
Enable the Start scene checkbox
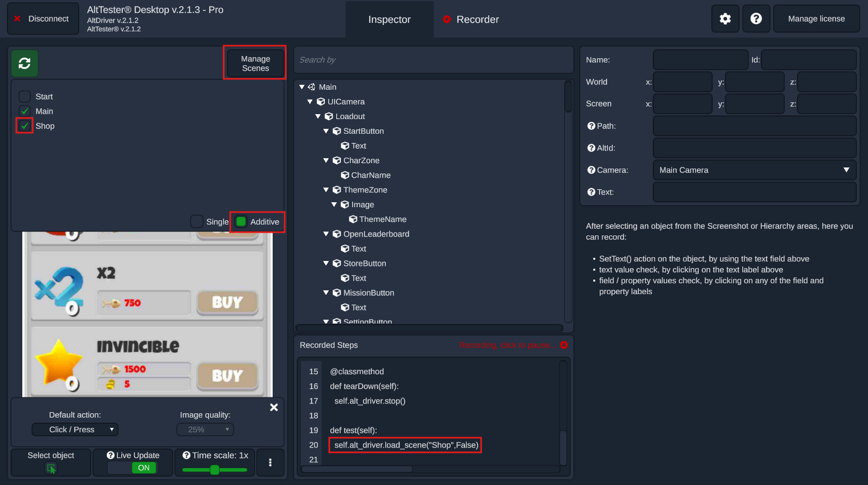[x=24, y=96]
